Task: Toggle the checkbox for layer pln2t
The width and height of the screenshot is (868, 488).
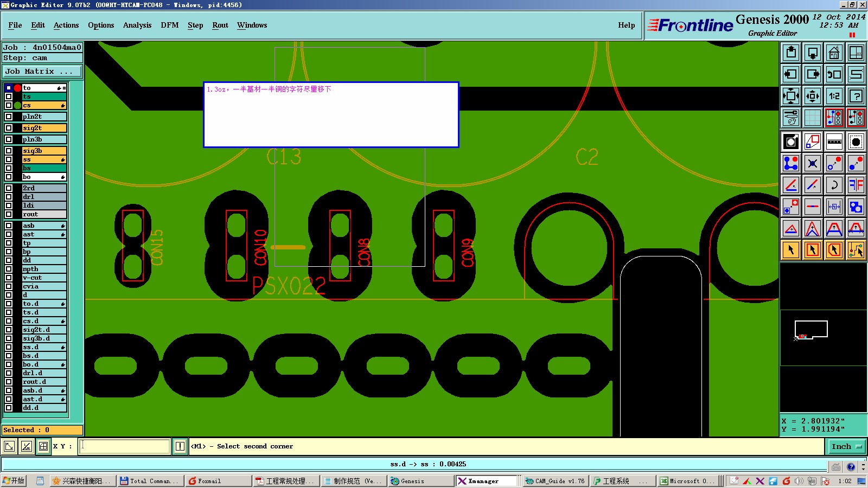Action: tap(9, 117)
